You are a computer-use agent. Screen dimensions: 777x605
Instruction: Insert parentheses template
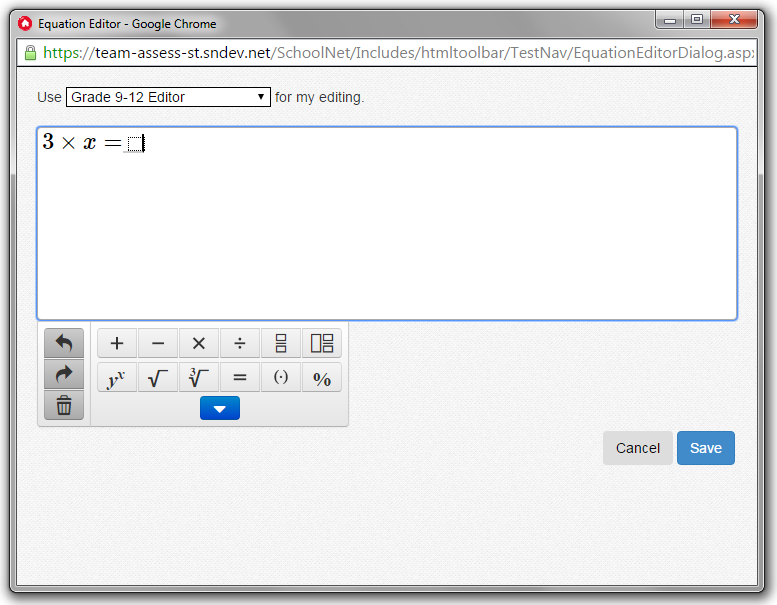tap(281, 378)
